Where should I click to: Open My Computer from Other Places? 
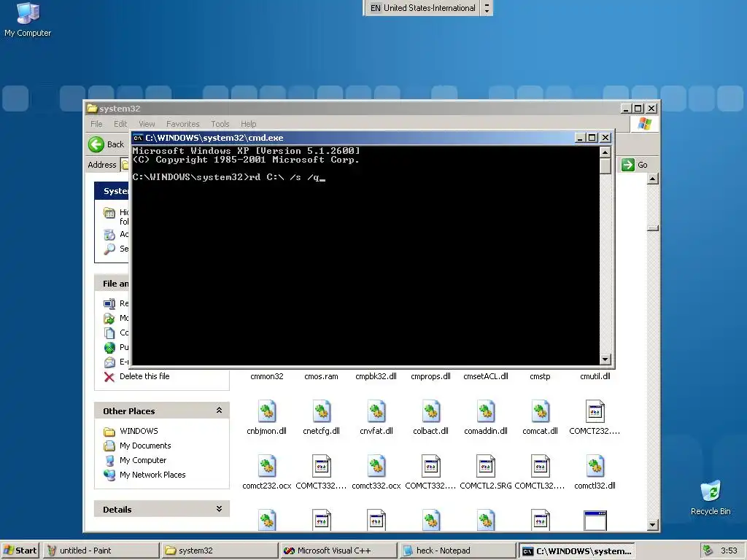143,461
